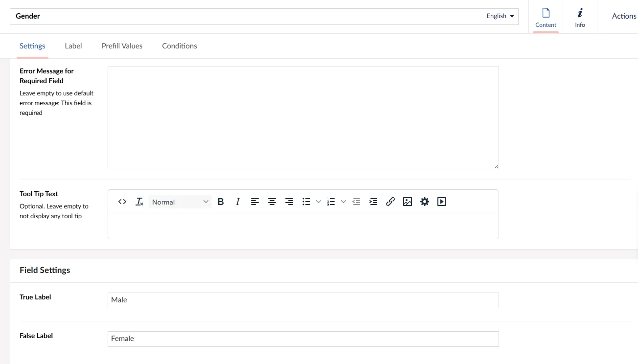Image resolution: width=638 pixels, height=364 pixels.
Task: Open the Conditions tab
Action: click(x=180, y=46)
